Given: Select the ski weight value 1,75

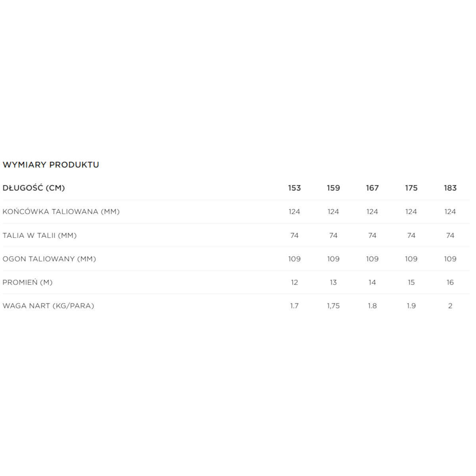Looking at the screenshot, I should (333, 306).
